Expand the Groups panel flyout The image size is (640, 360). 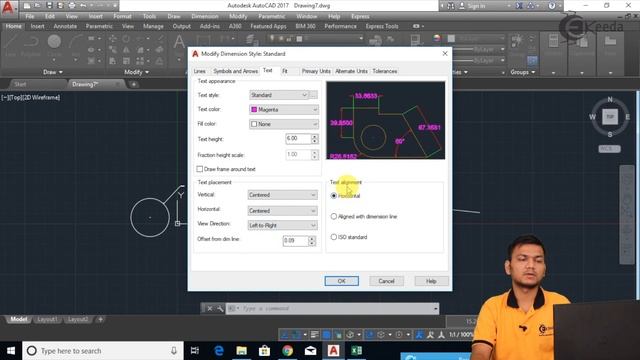tap(522, 72)
